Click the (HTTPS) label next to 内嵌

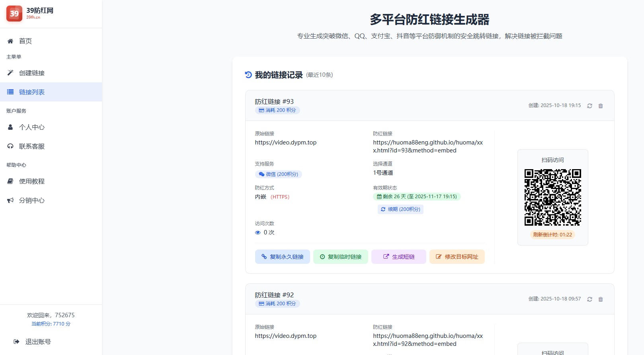(280, 197)
